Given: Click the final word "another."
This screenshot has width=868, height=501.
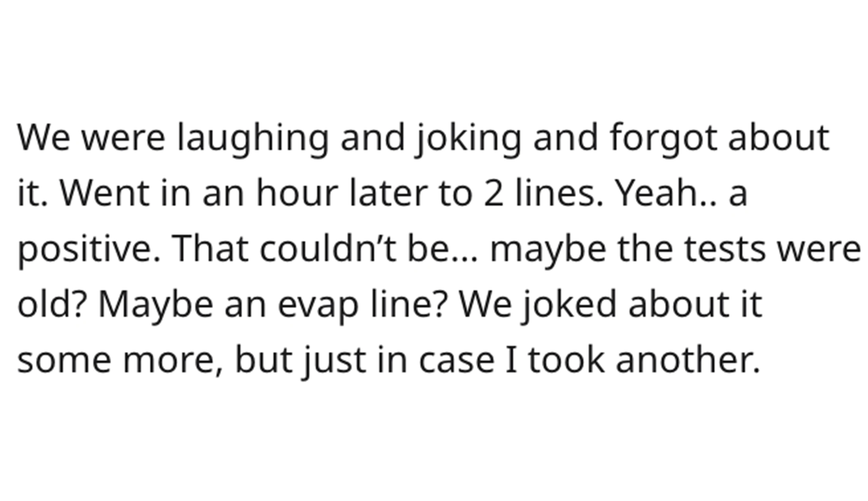Looking at the screenshot, I should (688, 359).
